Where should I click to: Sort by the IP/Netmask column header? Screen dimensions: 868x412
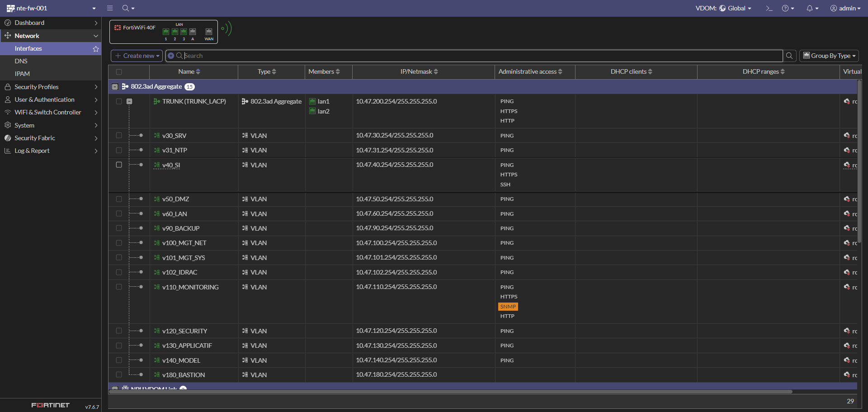click(x=424, y=72)
